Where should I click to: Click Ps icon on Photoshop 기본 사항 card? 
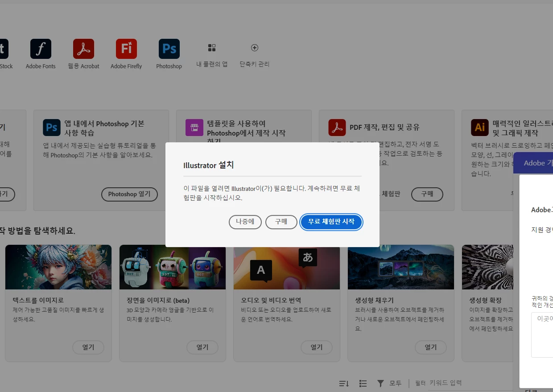(x=51, y=128)
